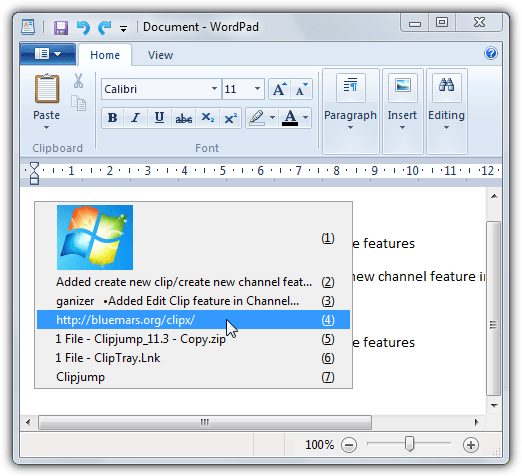
Task: Click the Paste clipboard icon
Action: (47, 88)
